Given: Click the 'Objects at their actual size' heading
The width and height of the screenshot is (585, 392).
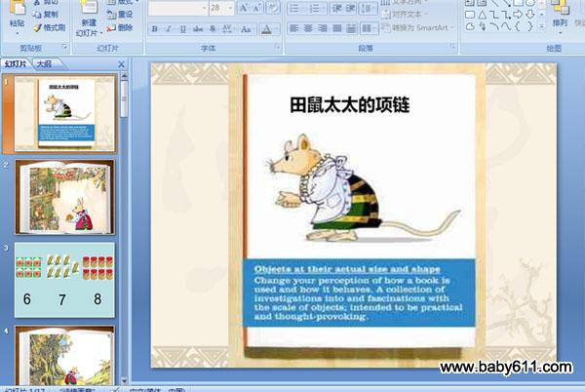Looking at the screenshot, I should (347, 269).
